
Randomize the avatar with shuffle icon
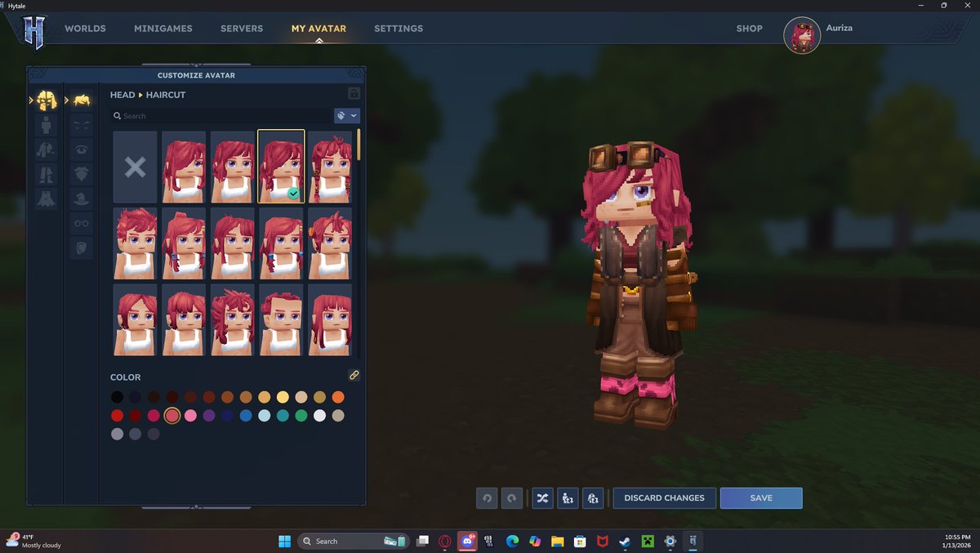click(543, 498)
